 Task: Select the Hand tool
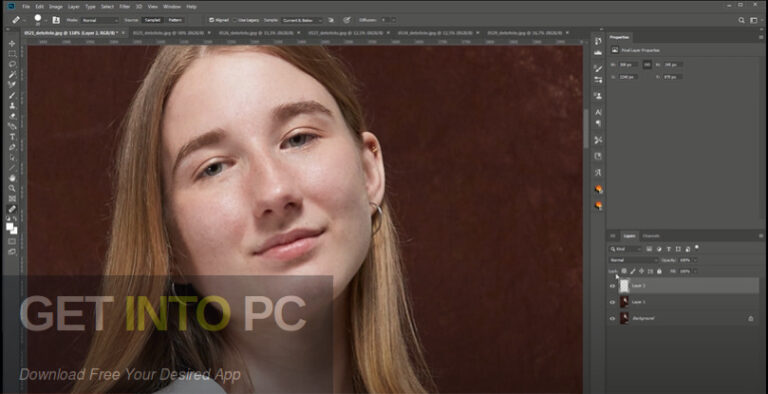coord(12,178)
